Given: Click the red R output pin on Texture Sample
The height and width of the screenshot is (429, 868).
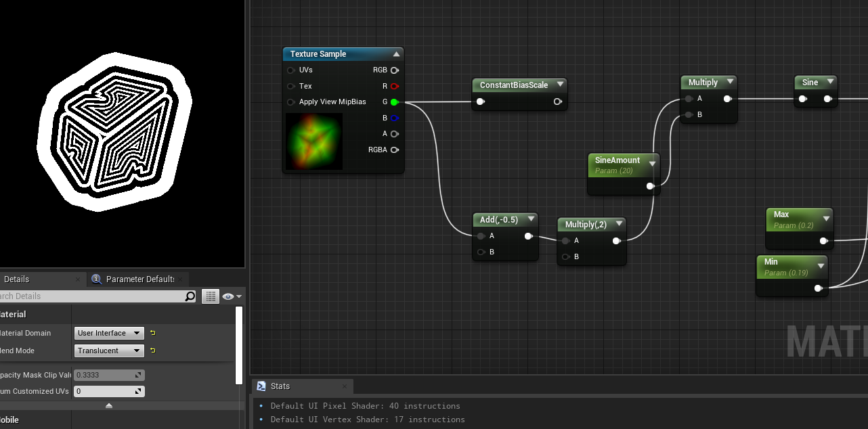Looking at the screenshot, I should (394, 86).
